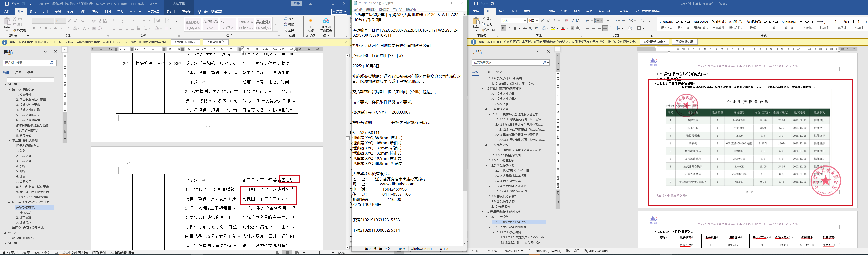The image size is (868, 255).
Task: Dismiss the yellow Office license bar in left Word
Action: click(346, 42)
